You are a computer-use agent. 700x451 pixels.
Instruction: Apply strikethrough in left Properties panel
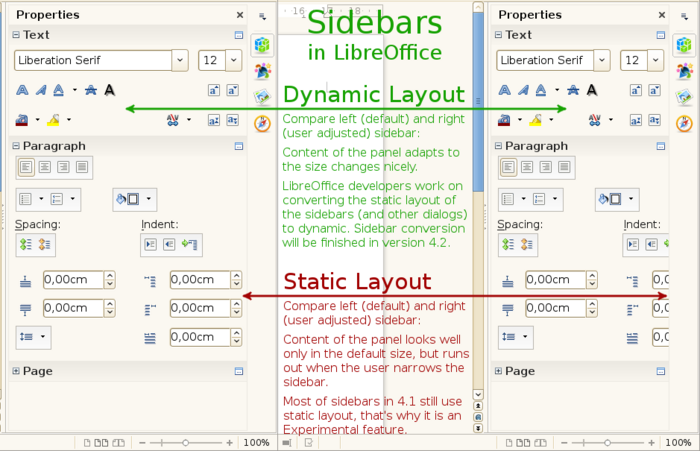(x=90, y=90)
